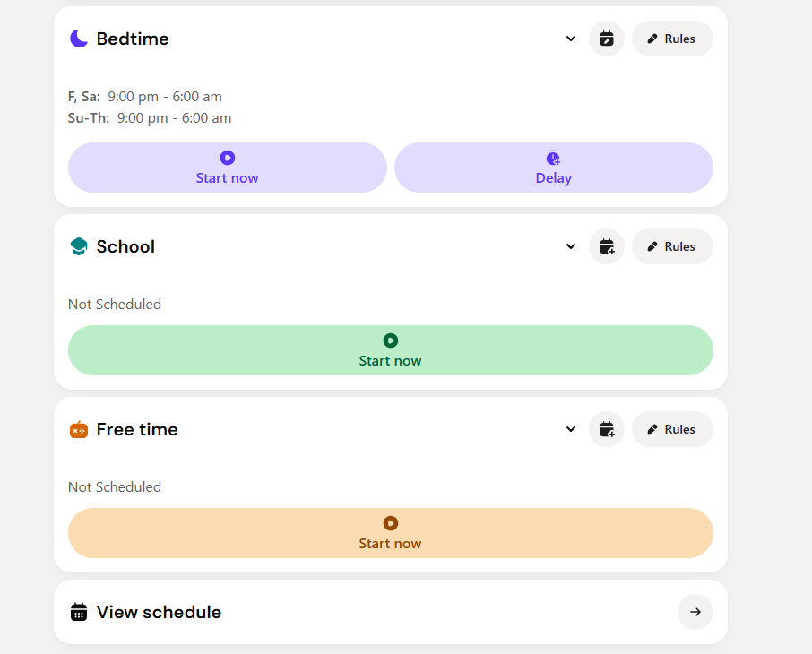Delay the Bedtime schedule
The height and width of the screenshot is (654, 812).
[x=553, y=168]
